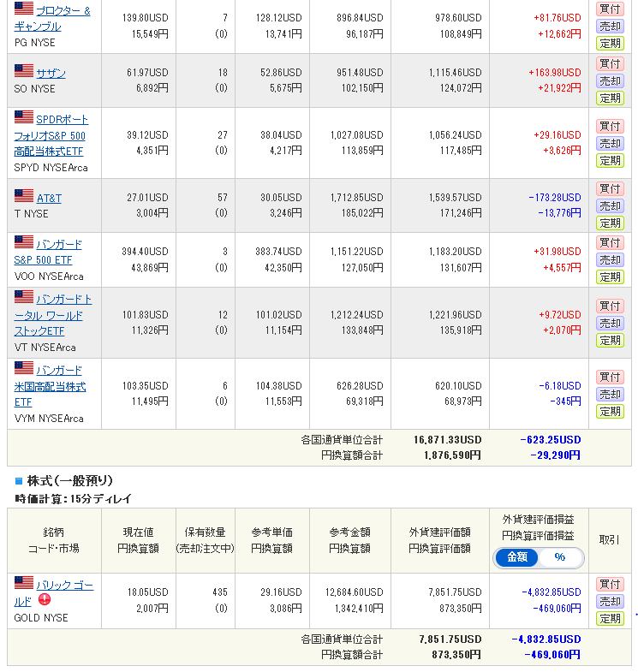
Task: Click 売却 button for VOO
Action: (x=610, y=260)
